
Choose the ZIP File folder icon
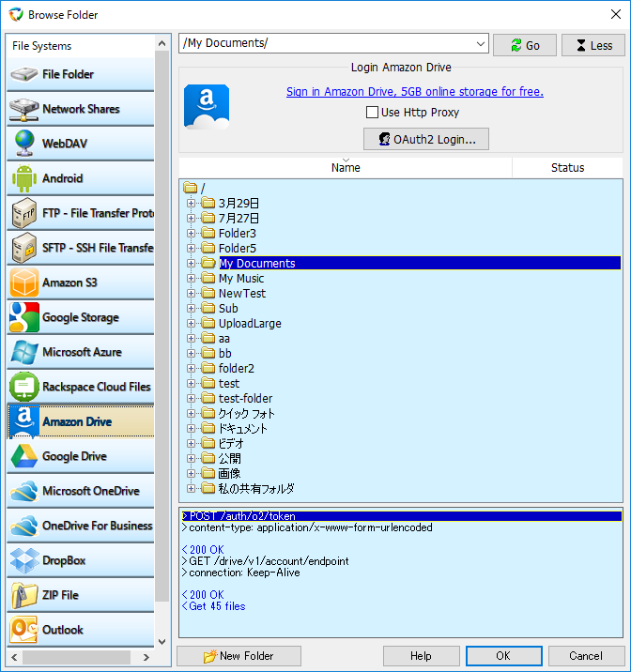(x=24, y=595)
